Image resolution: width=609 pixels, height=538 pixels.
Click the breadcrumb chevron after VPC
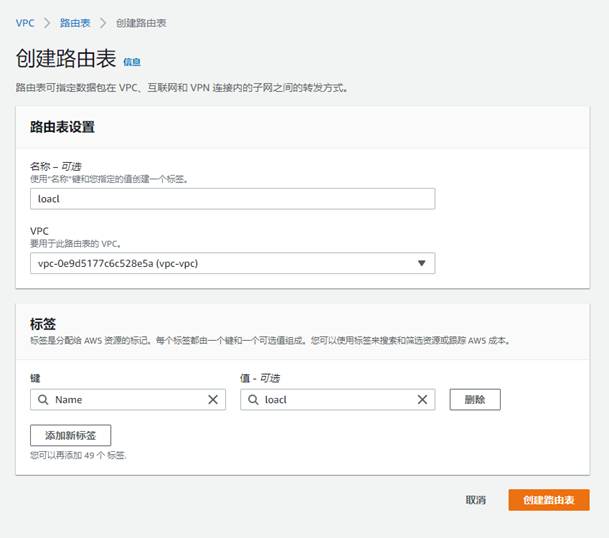[x=47, y=23]
